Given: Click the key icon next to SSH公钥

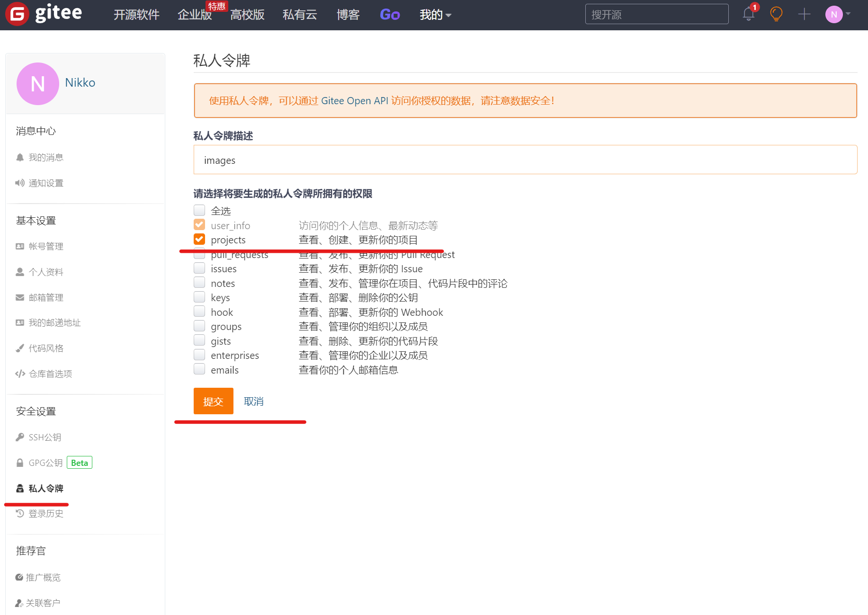Looking at the screenshot, I should 19,437.
